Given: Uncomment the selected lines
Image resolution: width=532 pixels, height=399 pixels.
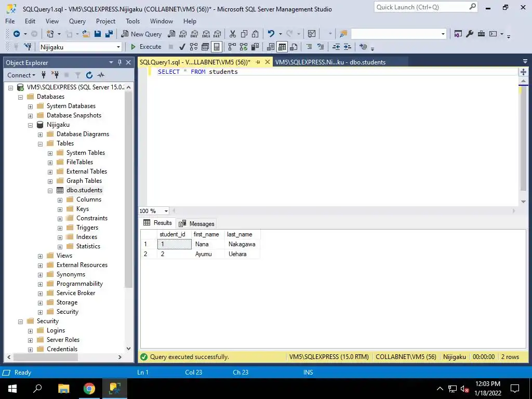Looking at the screenshot, I should [x=321, y=47].
